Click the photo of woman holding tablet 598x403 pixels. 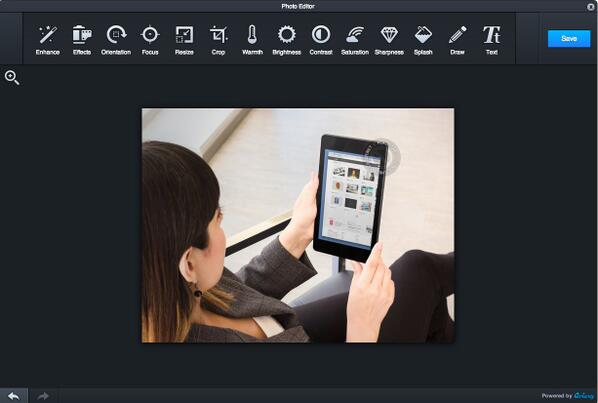298,225
